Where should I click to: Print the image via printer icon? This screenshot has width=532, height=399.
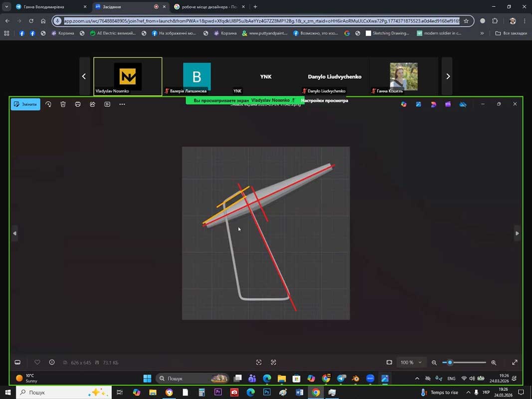coord(78,104)
